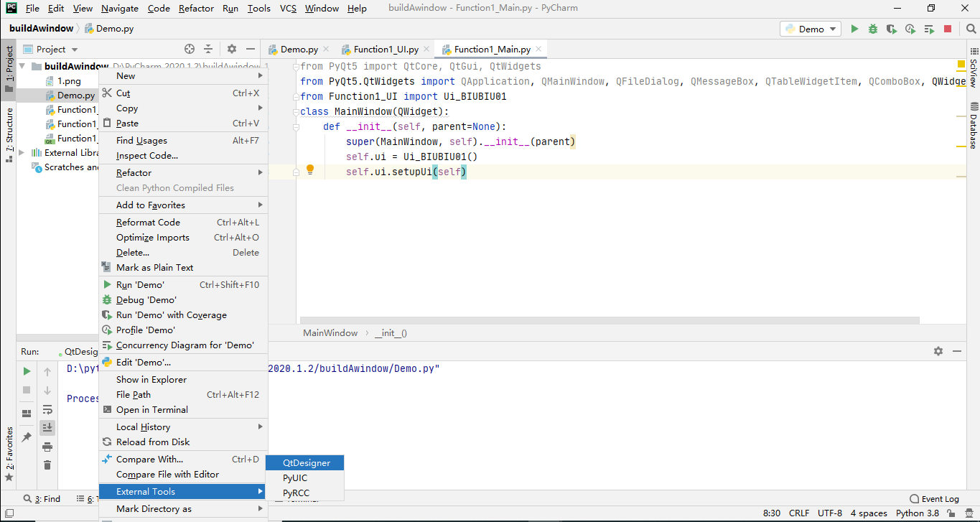This screenshot has width=980, height=522.
Task: Expand the Refactor submenu in context menu
Action: [x=183, y=172]
